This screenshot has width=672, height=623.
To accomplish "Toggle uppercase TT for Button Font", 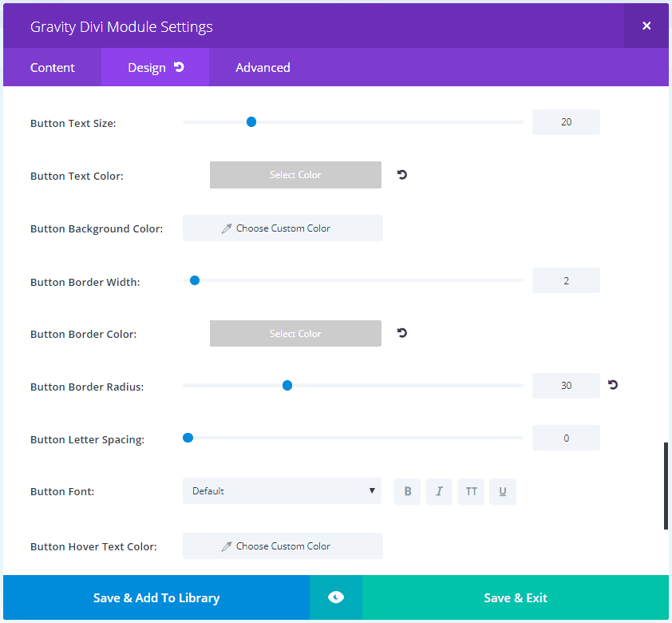I will click(471, 491).
